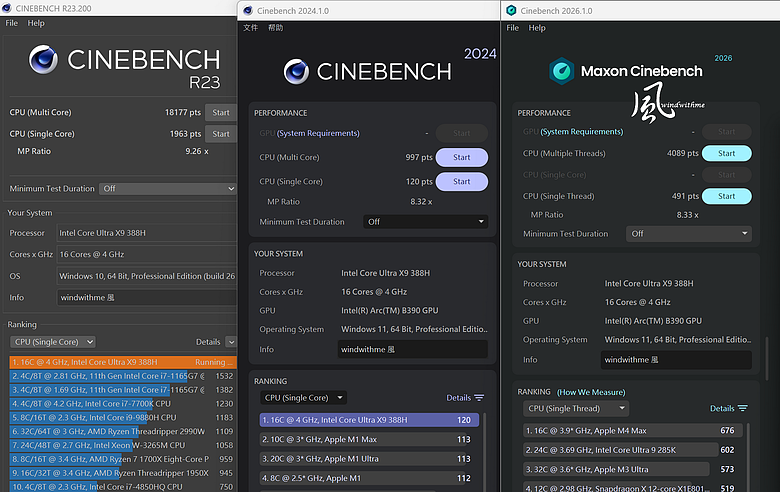Start CPU (Multiple Threads) test in Cinebench 2026
Viewport: 780px width, 492px height.
tap(726, 153)
